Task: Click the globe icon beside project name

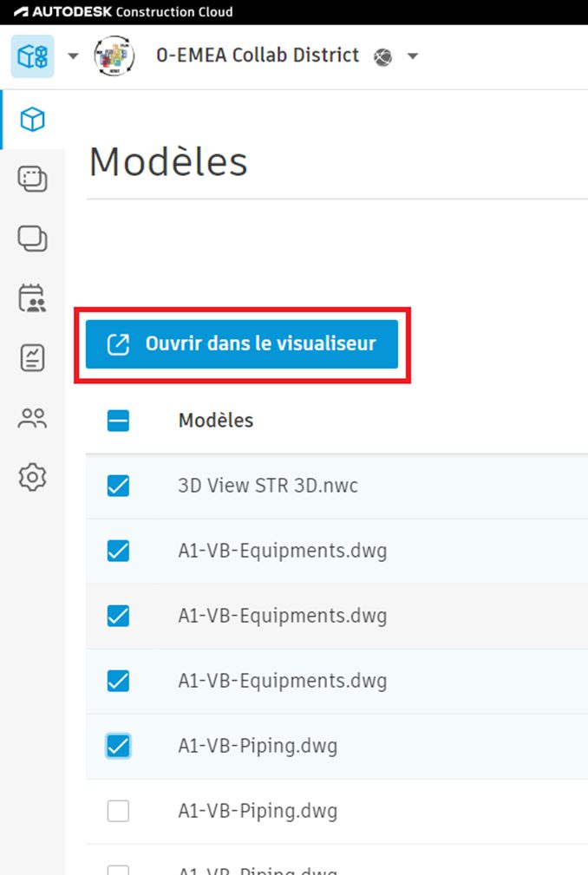Action: 383,57
